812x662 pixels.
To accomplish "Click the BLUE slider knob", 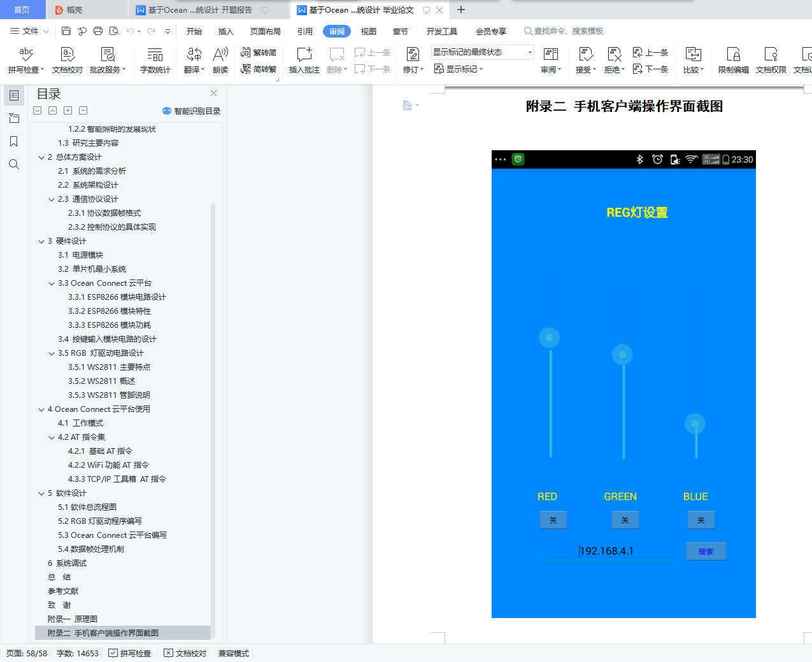I will point(695,424).
